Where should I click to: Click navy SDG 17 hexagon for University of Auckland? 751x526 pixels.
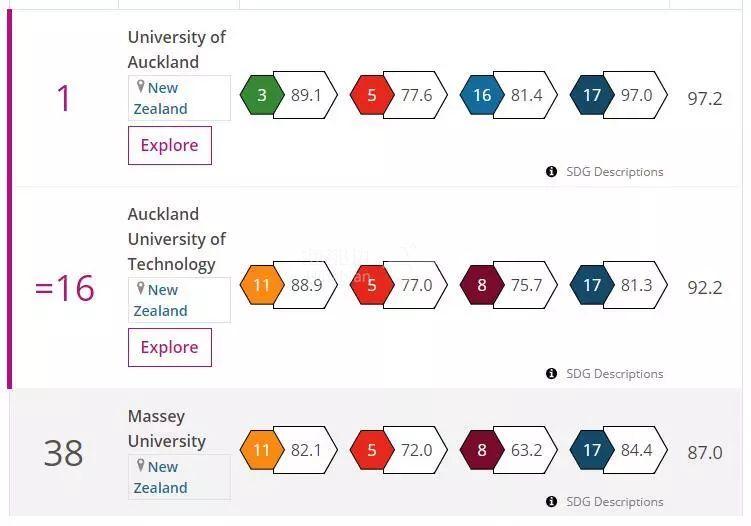point(592,95)
